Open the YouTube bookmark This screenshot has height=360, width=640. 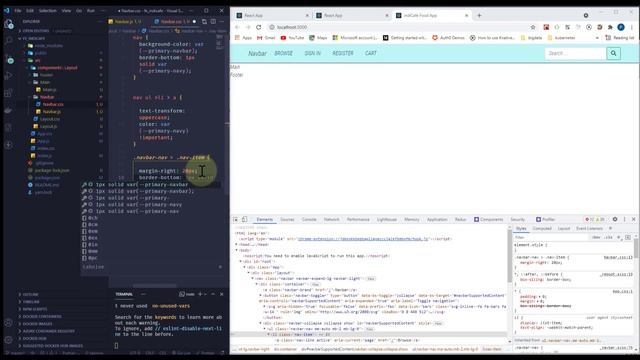292,38
